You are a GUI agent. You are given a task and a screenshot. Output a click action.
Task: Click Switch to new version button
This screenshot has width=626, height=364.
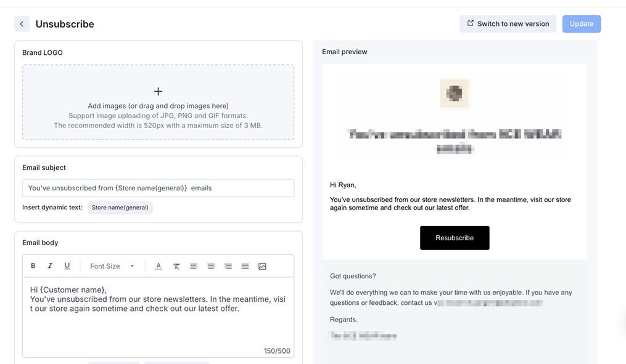coord(508,24)
